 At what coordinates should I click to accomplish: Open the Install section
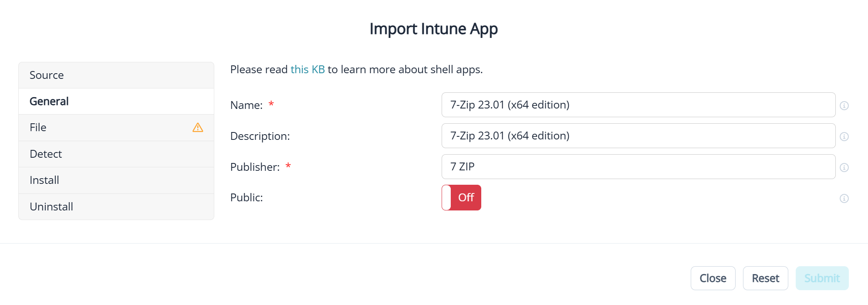coord(116,180)
